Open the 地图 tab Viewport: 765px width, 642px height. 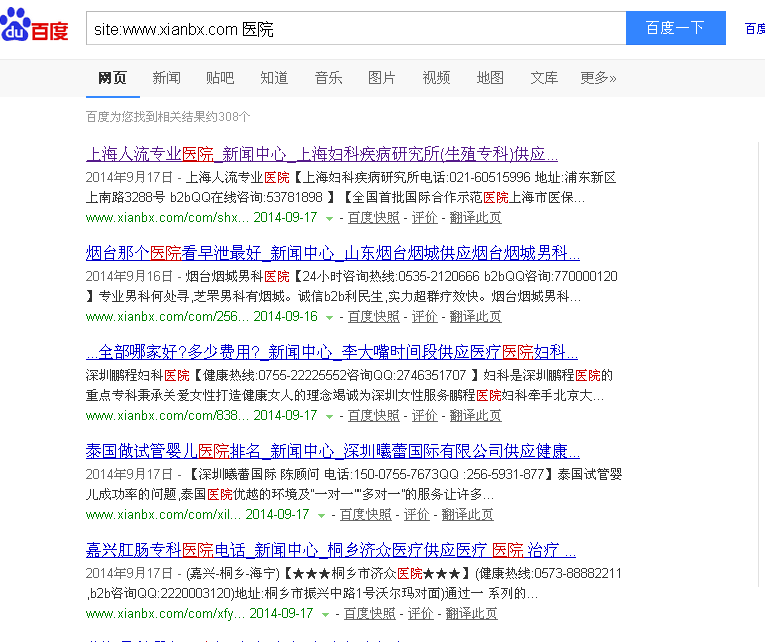click(x=490, y=78)
